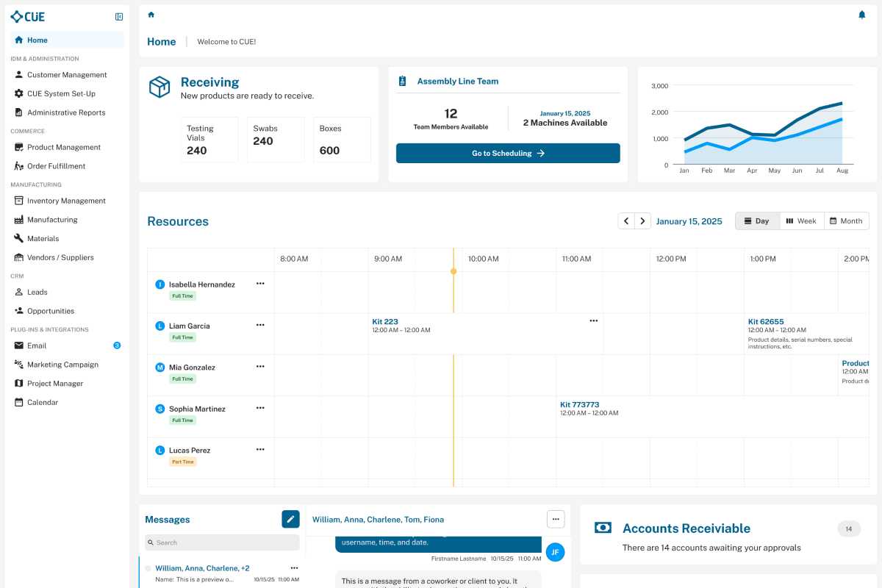Click the Messages search field
The height and width of the screenshot is (588, 882).
click(x=222, y=542)
